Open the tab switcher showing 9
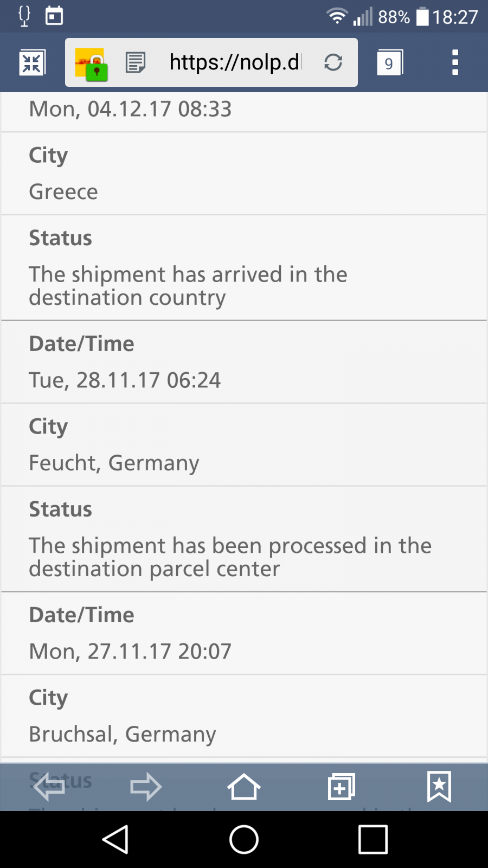The image size is (488, 868). click(390, 62)
